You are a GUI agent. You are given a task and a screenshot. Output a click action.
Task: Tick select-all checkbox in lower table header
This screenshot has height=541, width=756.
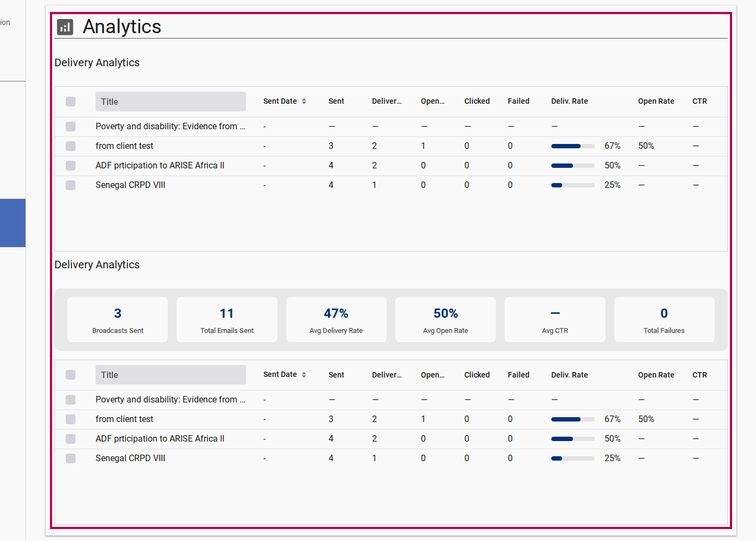[x=71, y=375]
